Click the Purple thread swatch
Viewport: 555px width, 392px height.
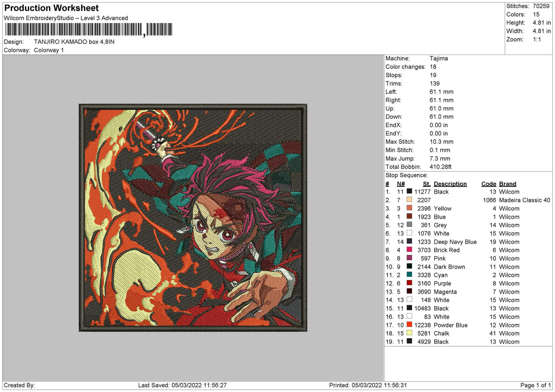[409, 283]
